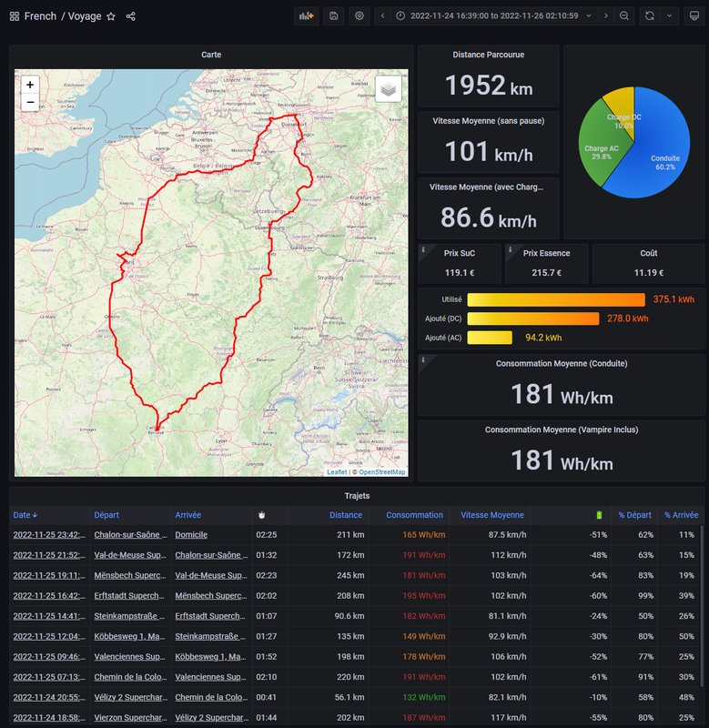Open Köbbesweg 1, Ma... departure link
The height and width of the screenshot is (728, 709).
[x=129, y=636]
